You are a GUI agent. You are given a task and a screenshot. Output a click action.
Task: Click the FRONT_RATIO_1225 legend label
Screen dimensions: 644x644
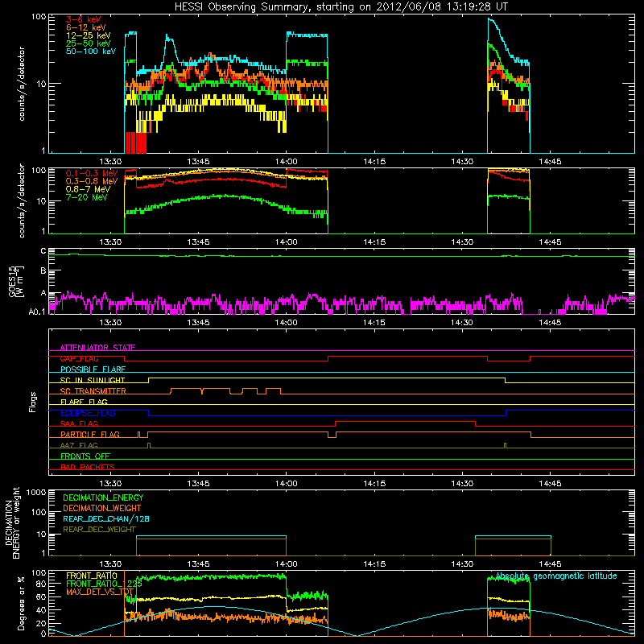104,584
